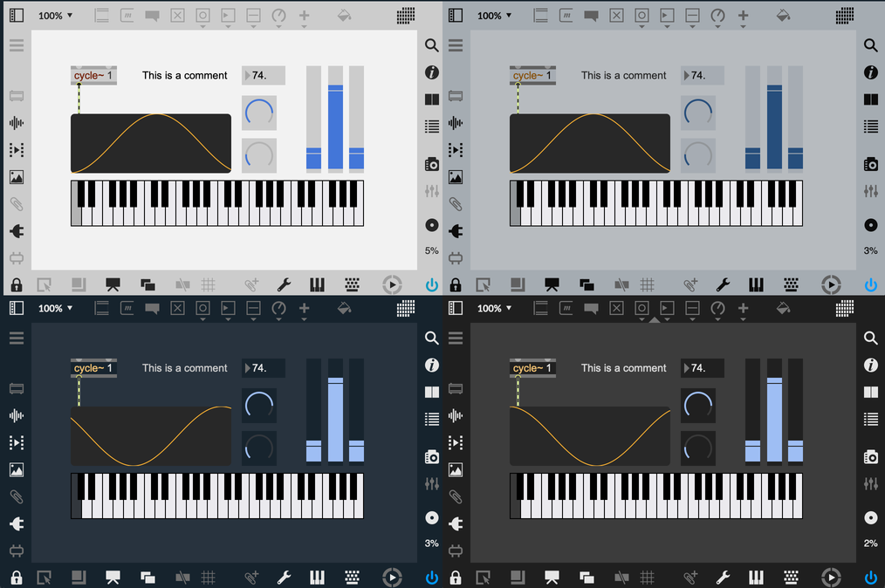885x588 pixels.
Task: Expand the plus add-object dropdown in the navy patcher
Action: pyautogui.click(x=304, y=309)
